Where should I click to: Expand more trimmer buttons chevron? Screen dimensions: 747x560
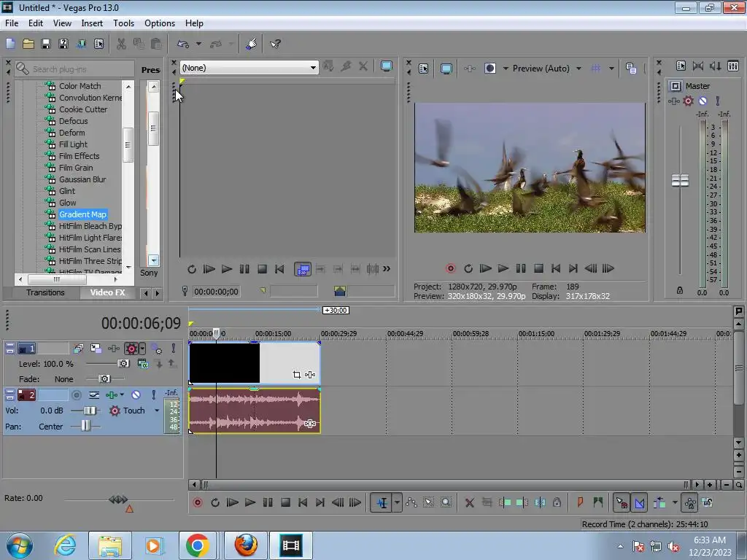[x=387, y=269]
